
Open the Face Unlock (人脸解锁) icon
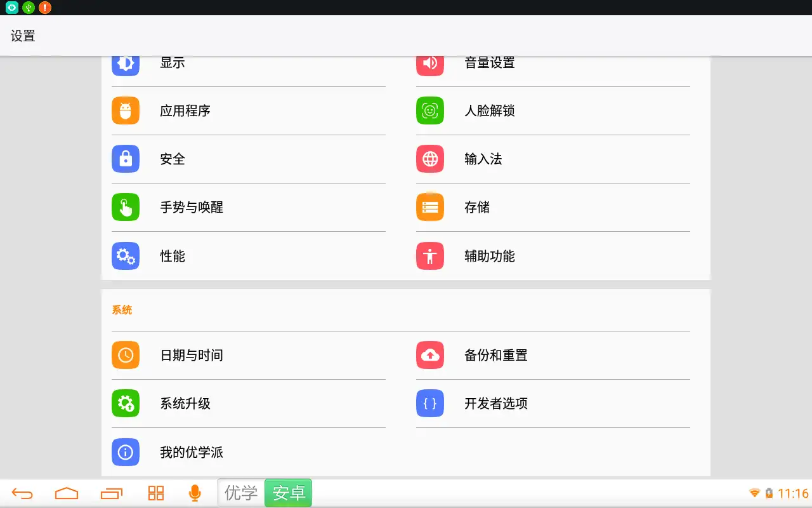pyautogui.click(x=430, y=110)
